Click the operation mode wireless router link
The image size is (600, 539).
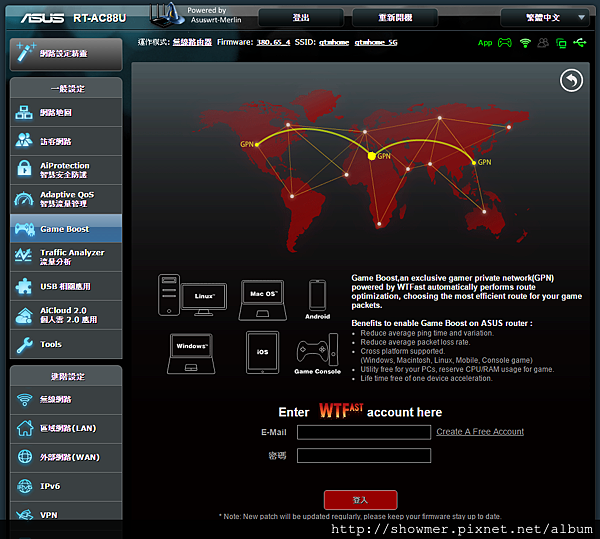click(x=192, y=42)
